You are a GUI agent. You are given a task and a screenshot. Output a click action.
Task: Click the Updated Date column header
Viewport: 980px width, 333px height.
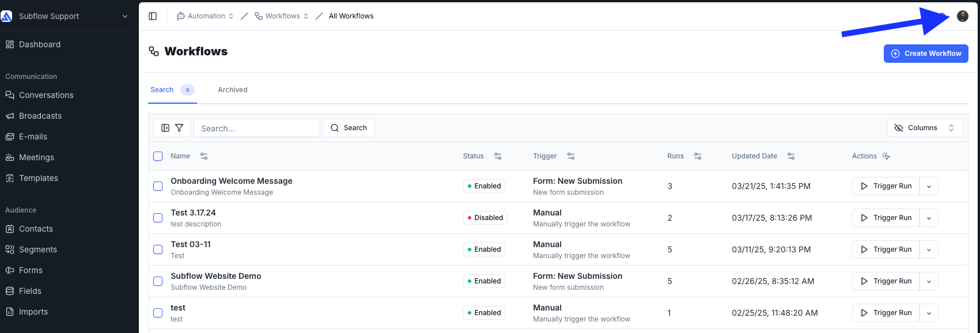pyautogui.click(x=754, y=156)
